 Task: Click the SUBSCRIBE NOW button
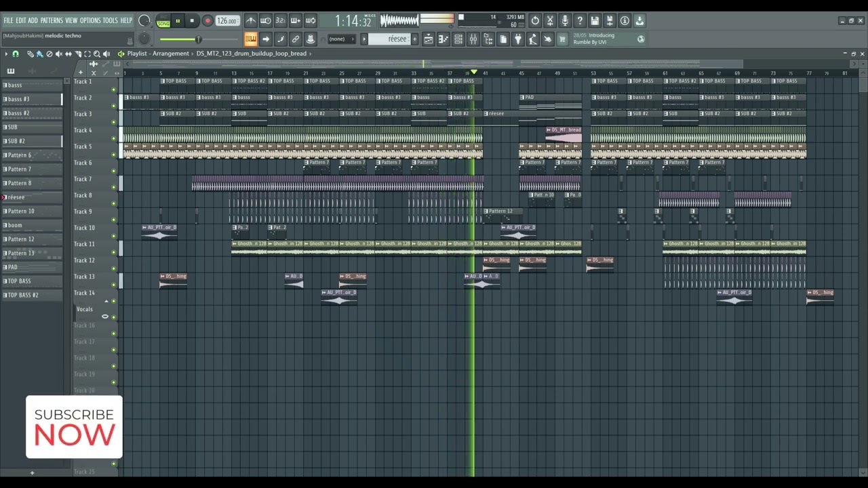74,428
